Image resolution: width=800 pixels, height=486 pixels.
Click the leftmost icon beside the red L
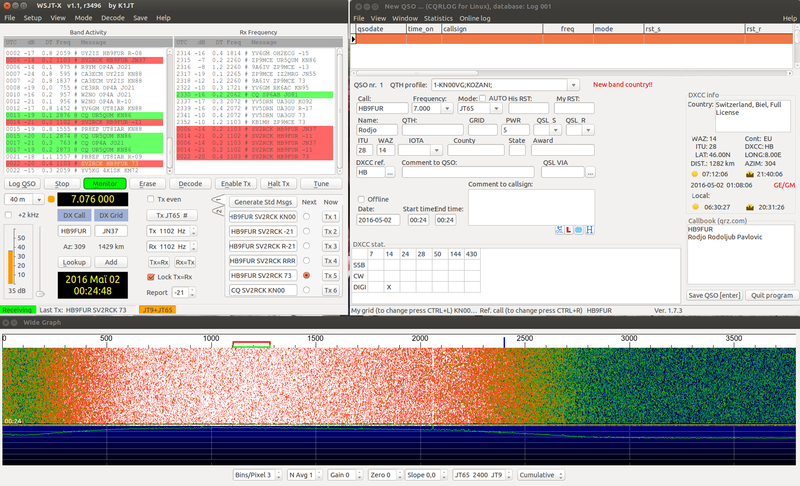pos(559,230)
